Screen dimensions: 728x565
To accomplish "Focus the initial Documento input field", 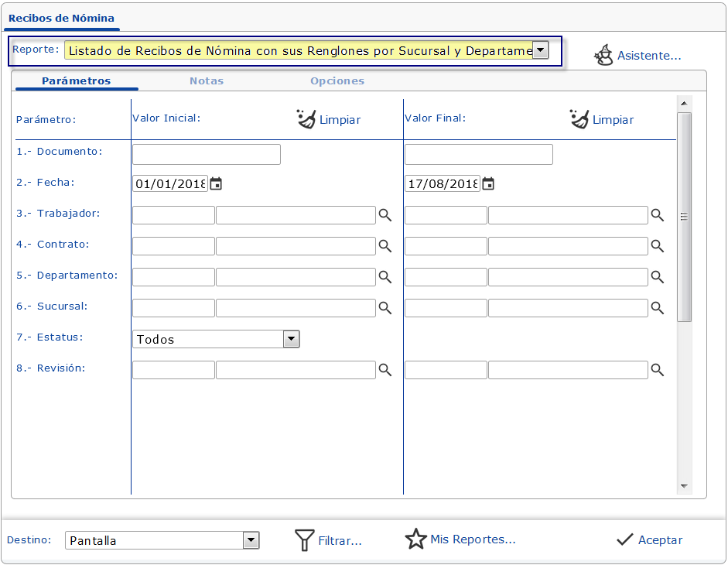I will tap(206, 154).
